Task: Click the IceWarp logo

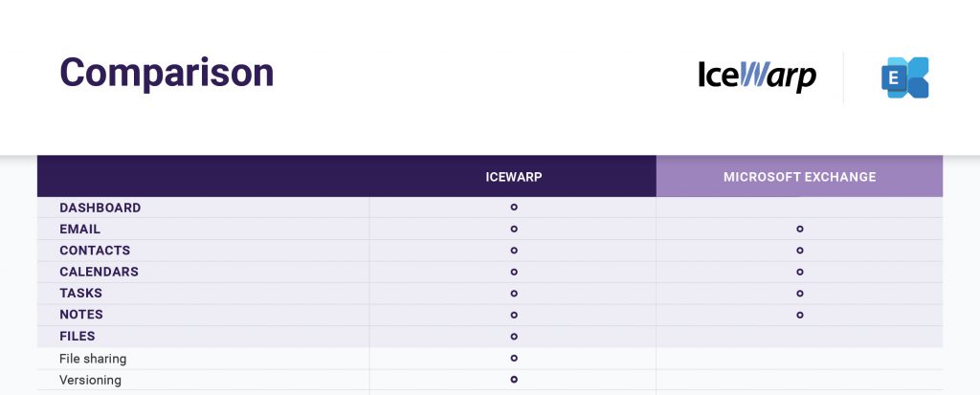Action: [757, 77]
